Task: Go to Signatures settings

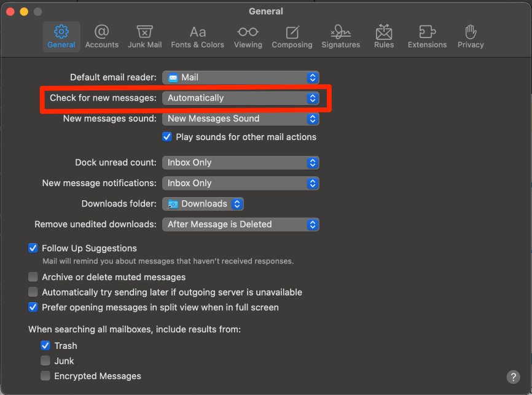Action: point(341,37)
